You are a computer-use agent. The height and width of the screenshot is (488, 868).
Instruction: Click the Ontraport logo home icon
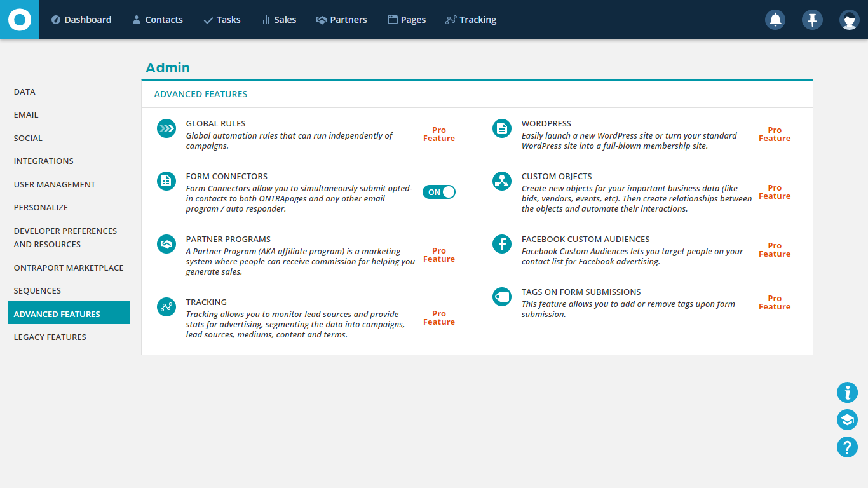(x=20, y=20)
